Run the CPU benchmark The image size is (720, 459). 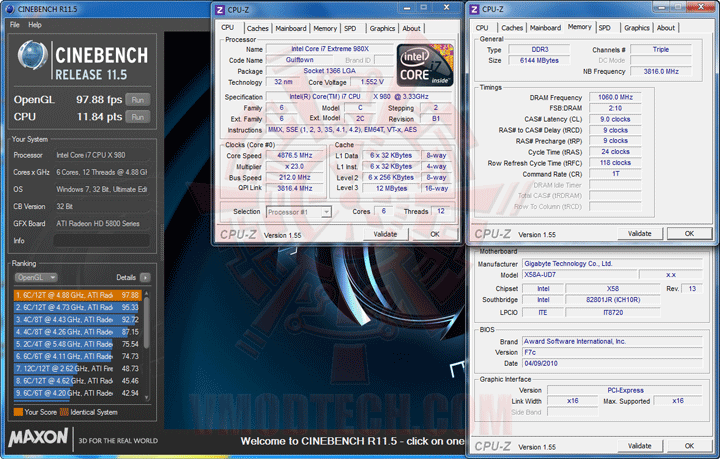point(138,117)
